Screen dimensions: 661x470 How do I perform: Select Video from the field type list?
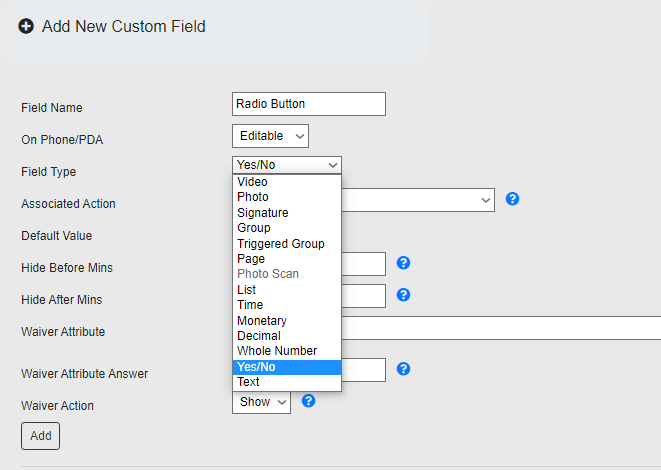(252, 182)
